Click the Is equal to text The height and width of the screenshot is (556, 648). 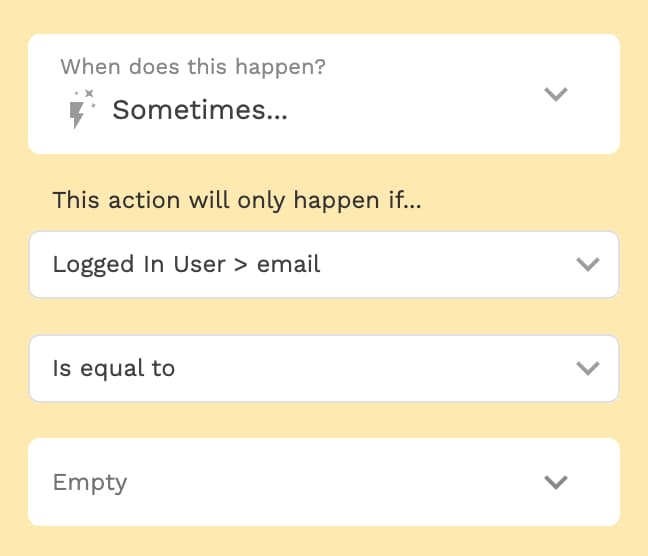point(114,368)
